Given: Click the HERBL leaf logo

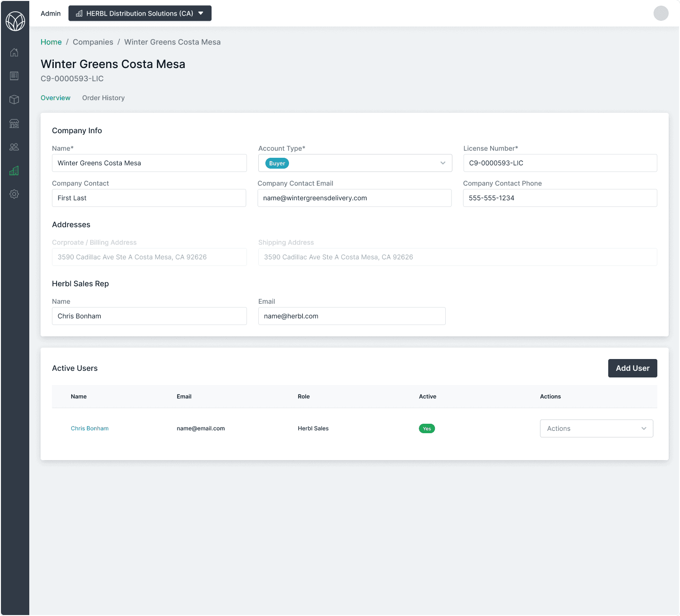Looking at the screenshot, I should coord(15,21).
